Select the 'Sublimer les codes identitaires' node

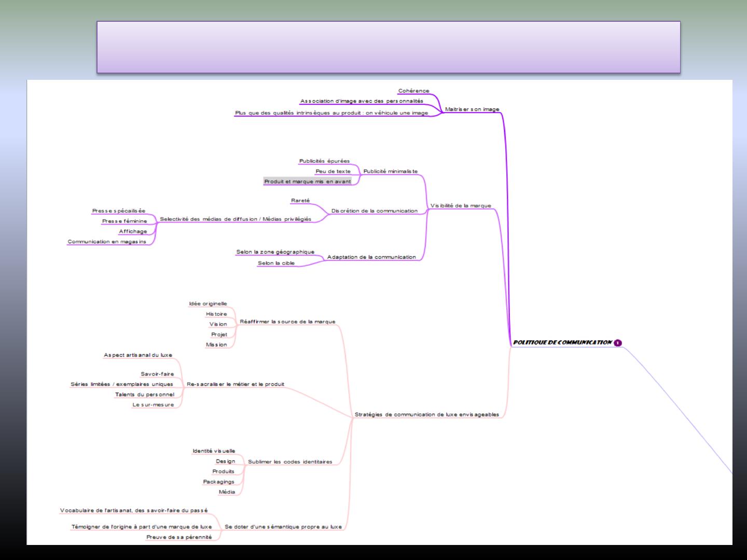click(x=290, y=462)
